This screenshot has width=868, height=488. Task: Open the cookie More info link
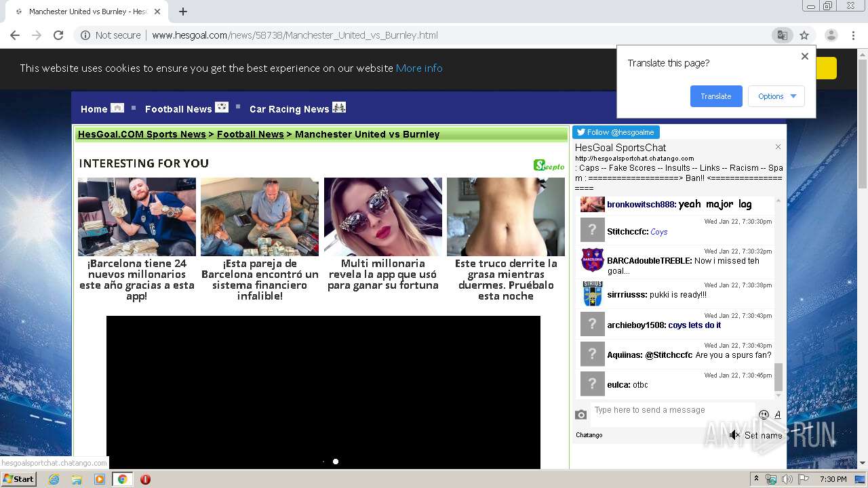click(419, 68)
